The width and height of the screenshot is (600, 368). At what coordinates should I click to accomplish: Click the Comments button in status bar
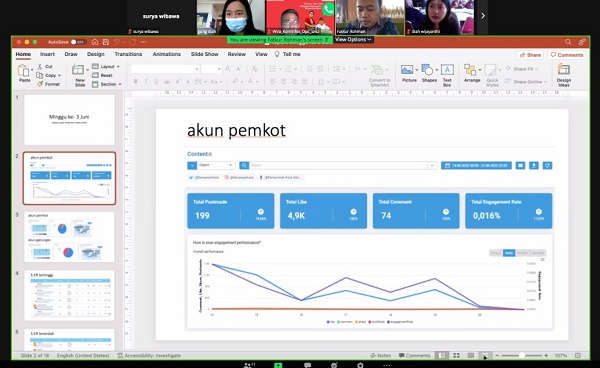414,355
